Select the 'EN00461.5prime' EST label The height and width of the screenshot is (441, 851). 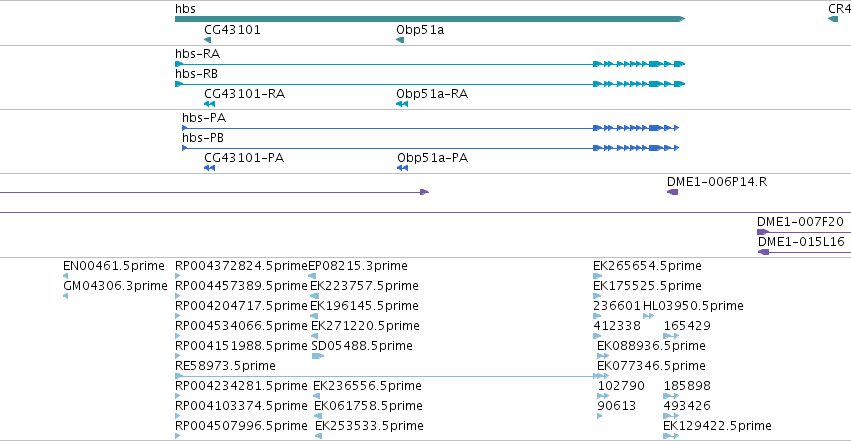click(x=113, y=266)
